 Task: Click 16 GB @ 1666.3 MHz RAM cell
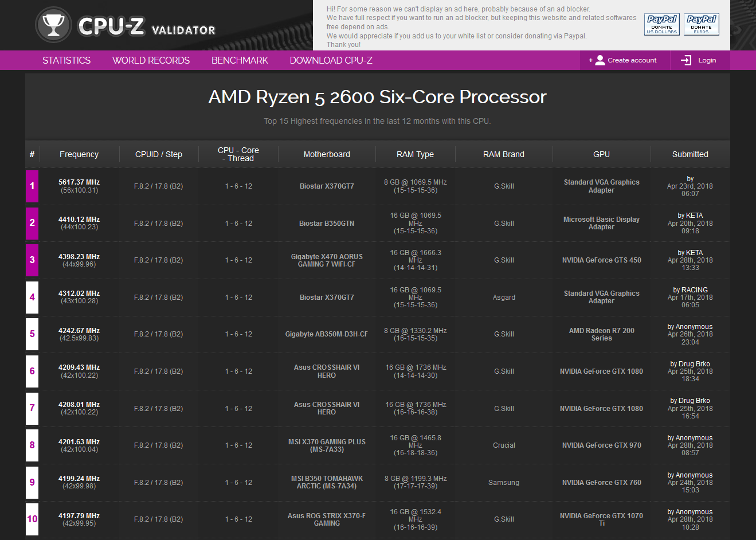coord(415,260)
